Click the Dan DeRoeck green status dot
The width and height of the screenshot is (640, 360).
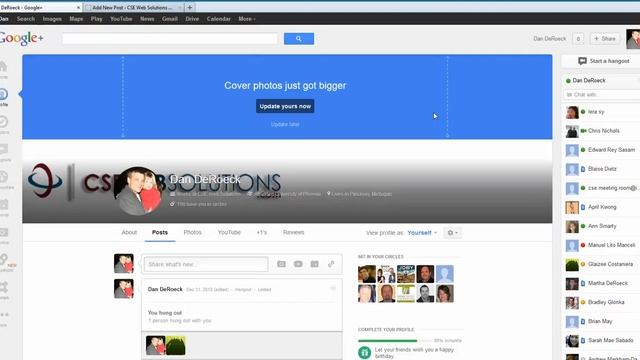tap(568, 81)
